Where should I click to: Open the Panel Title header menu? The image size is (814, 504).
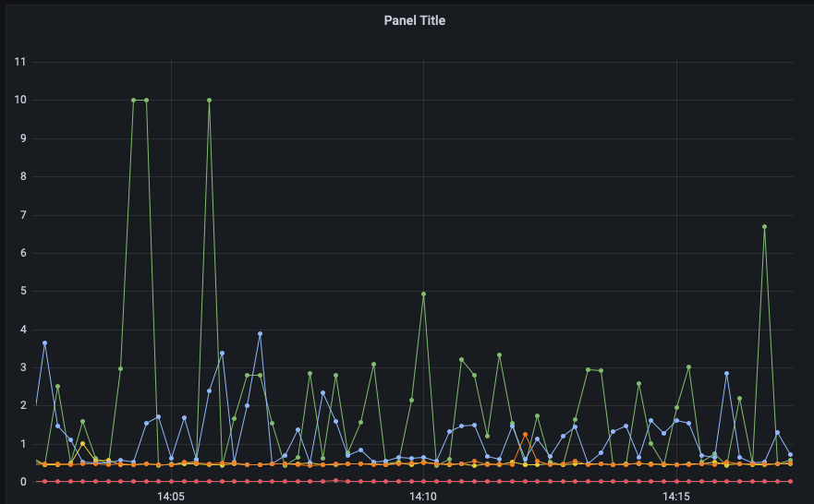[414, 20]
